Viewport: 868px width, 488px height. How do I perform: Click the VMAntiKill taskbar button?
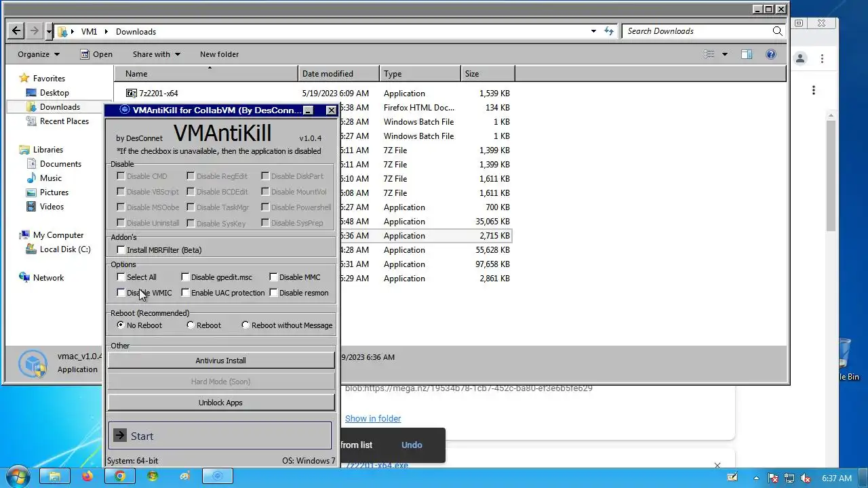[x=218, y=476]
